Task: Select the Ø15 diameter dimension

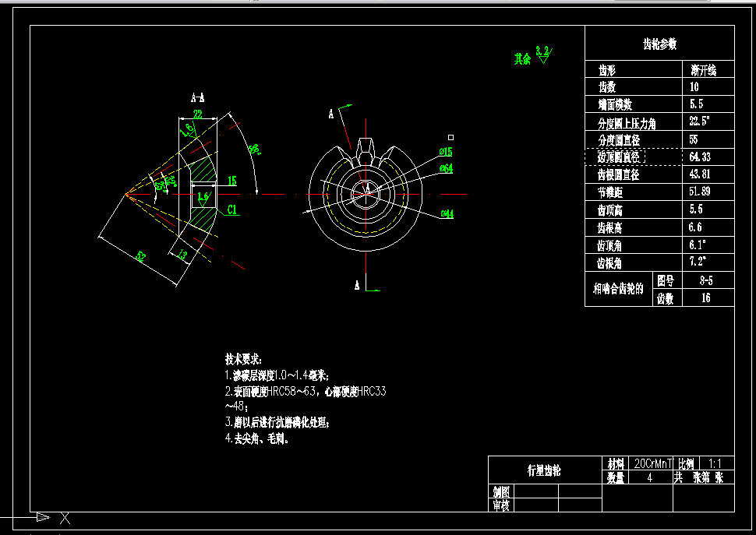Action: tap(446, 152)
